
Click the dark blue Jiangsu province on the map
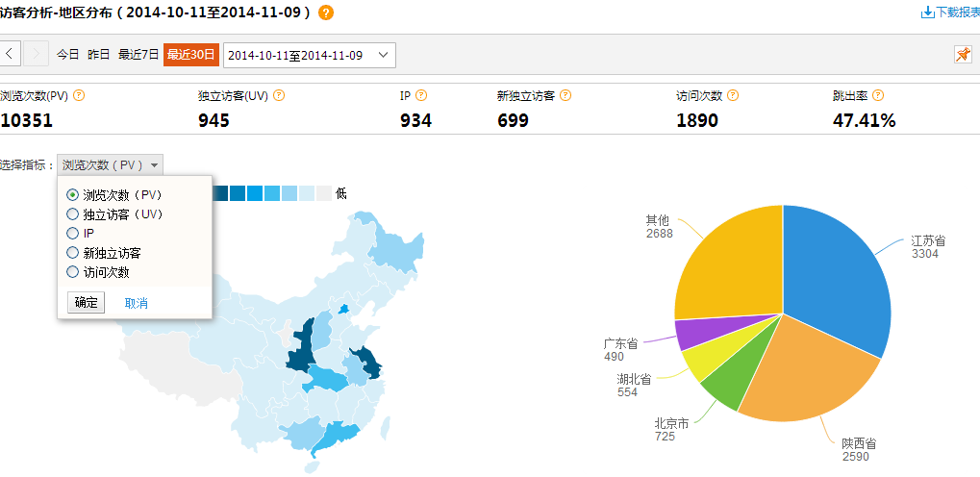tap(367, 362)
